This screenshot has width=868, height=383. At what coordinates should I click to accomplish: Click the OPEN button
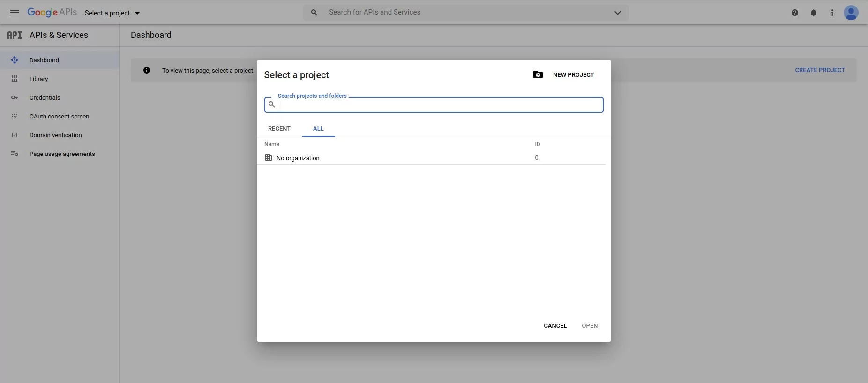[x=590, y=326]
